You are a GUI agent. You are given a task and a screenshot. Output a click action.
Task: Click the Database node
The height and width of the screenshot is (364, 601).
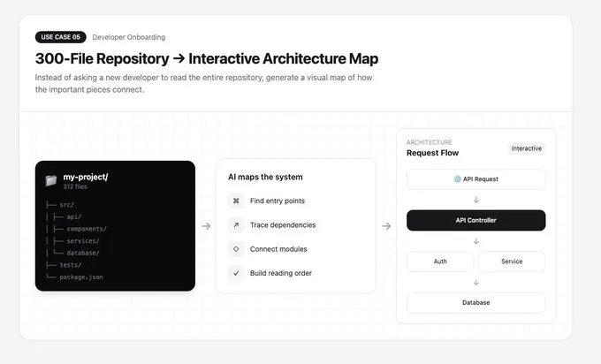point(476,303)
